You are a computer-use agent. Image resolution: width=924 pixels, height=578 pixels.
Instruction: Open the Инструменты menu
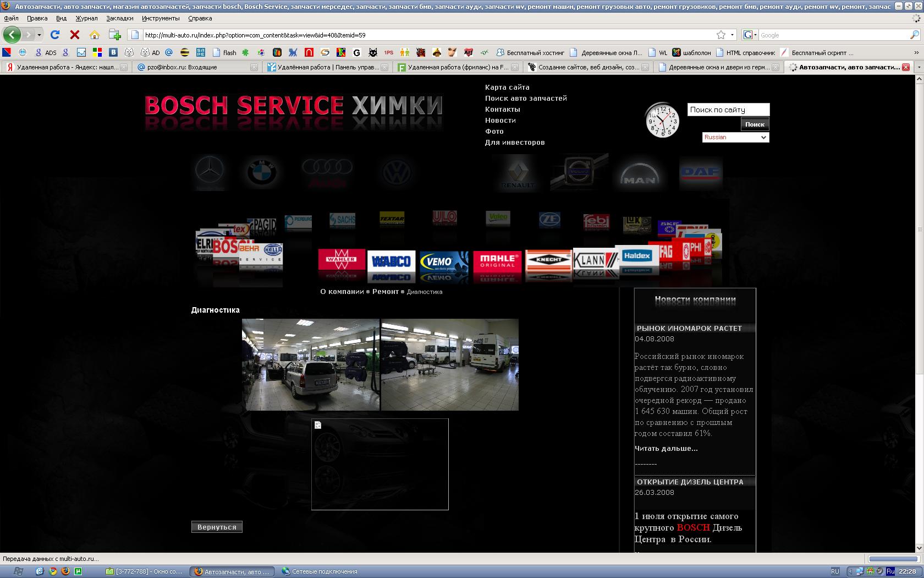[161, 18]
